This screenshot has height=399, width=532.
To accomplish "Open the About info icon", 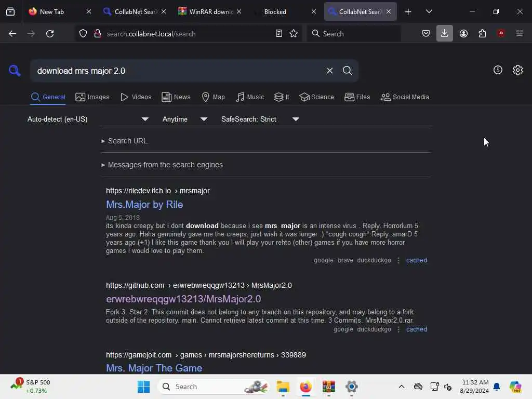I will click(x=498, y=70).
